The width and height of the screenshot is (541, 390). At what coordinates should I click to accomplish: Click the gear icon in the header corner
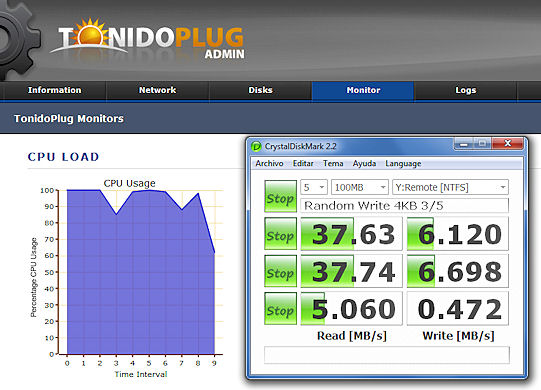pos(17,40)
